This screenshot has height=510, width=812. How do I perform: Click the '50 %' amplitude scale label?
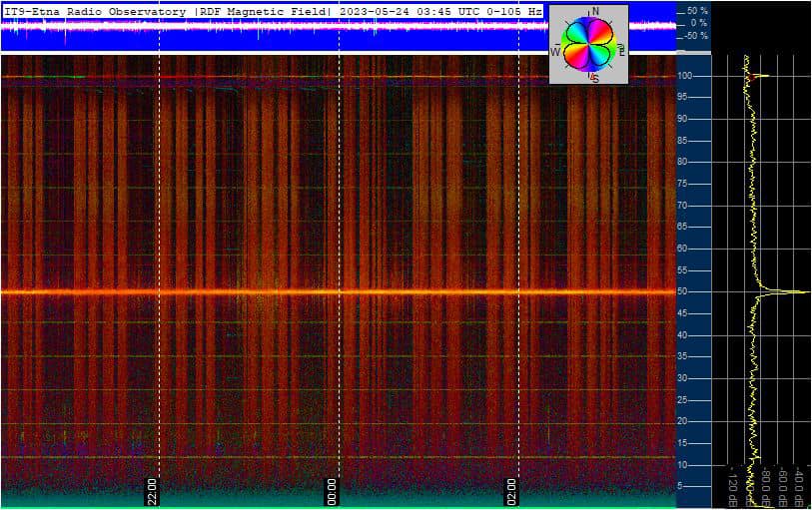point(697,10)
